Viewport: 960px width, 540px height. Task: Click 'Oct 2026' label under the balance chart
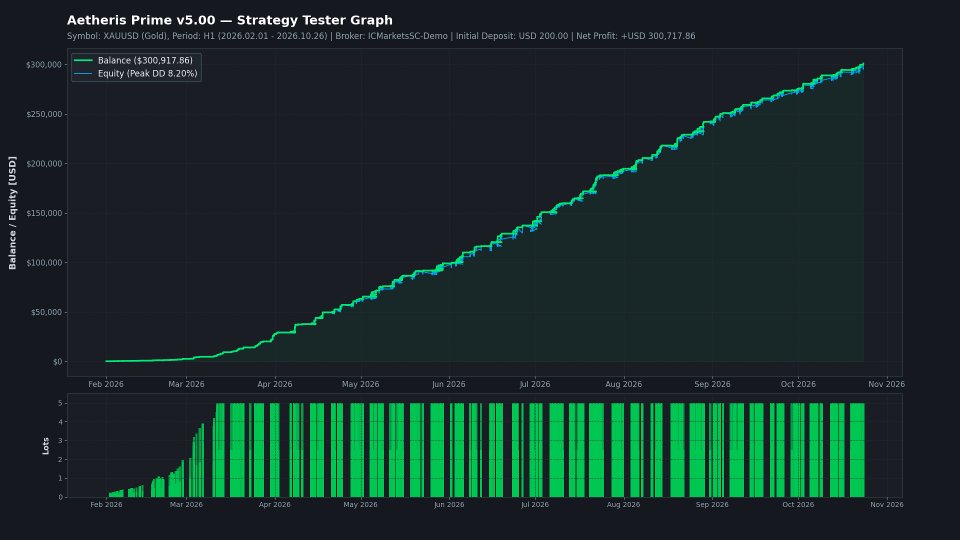tap(798, 384)
